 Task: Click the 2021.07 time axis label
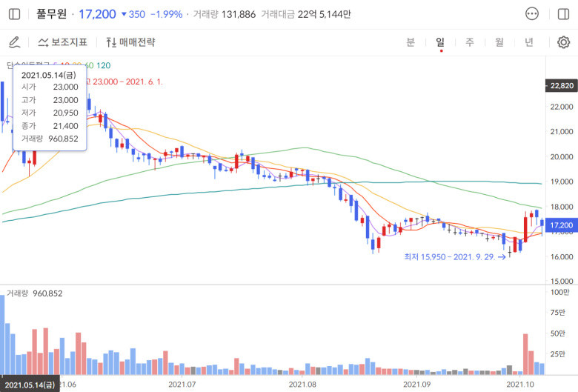[182, 385]
